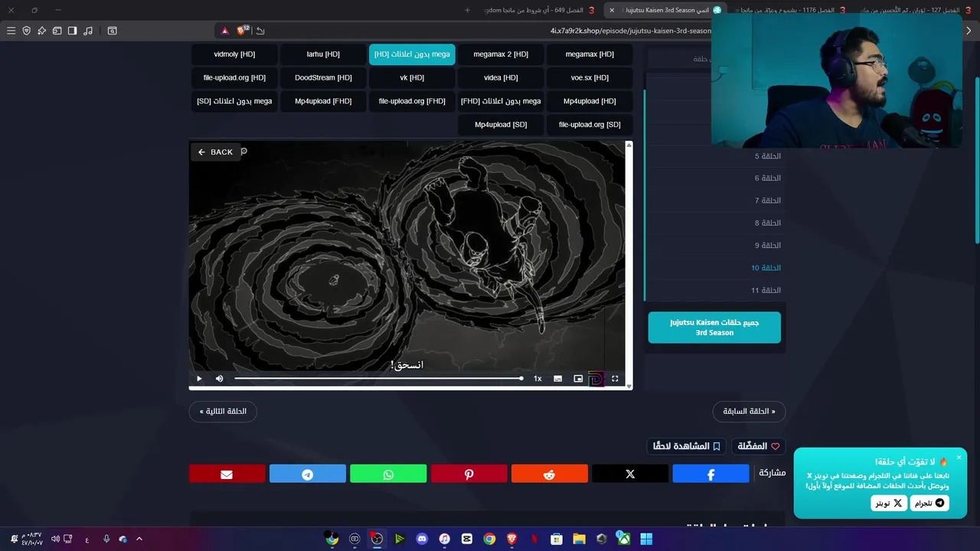This screenshot has height=551, width=980.
Task: Choose the vk [HD] server
Action: tap(412, 78)
